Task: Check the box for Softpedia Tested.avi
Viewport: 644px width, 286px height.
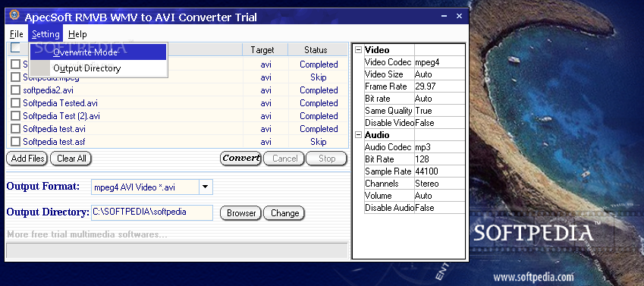Action: click(x=16, y=103)
